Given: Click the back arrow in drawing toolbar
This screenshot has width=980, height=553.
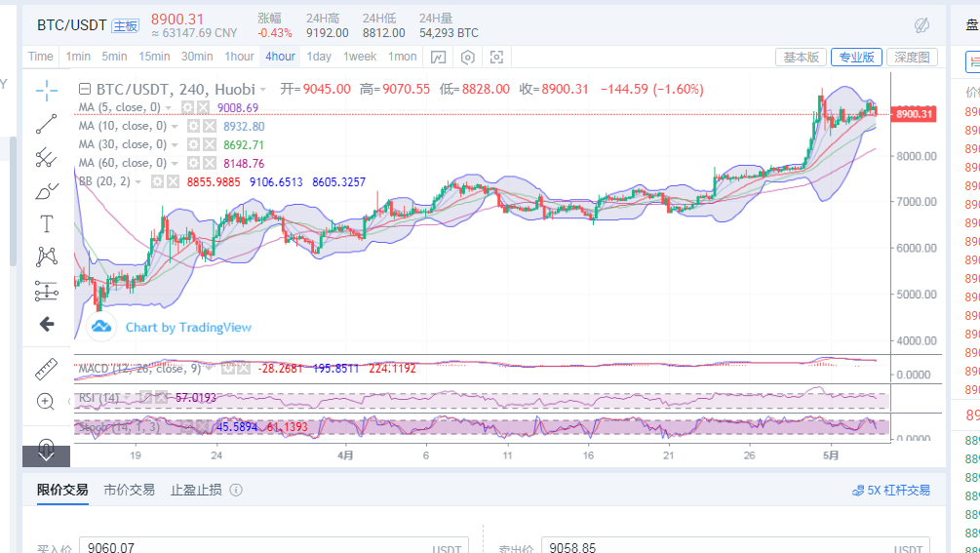Looking at the screenshot, I should pos(46,324).
